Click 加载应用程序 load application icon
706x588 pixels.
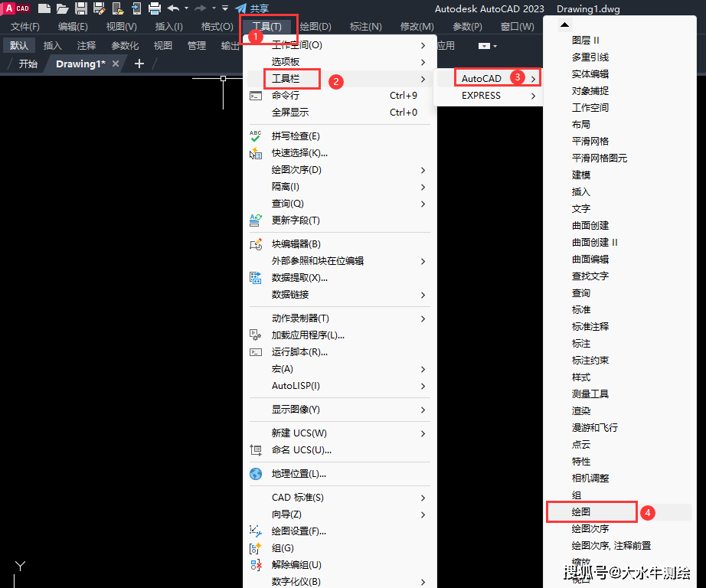point(256,336)
